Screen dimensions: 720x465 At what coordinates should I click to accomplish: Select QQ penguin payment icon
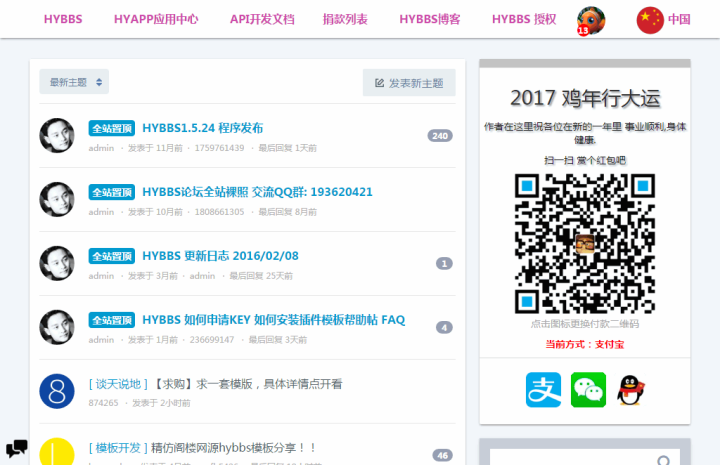[x=630, y=390]
